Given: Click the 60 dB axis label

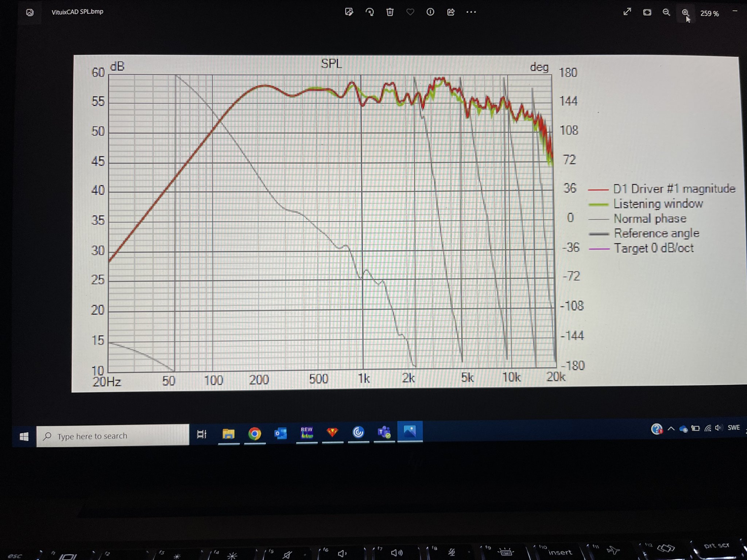Looking at the screenshot, I should pos(98,73).
